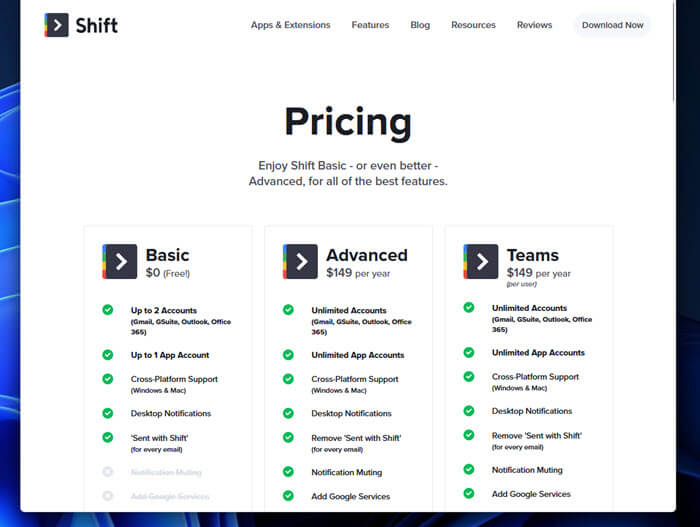Click the 'Enjoy Shift Basic' subtitle text
The image size is (700, 527).
coord(348,173)
